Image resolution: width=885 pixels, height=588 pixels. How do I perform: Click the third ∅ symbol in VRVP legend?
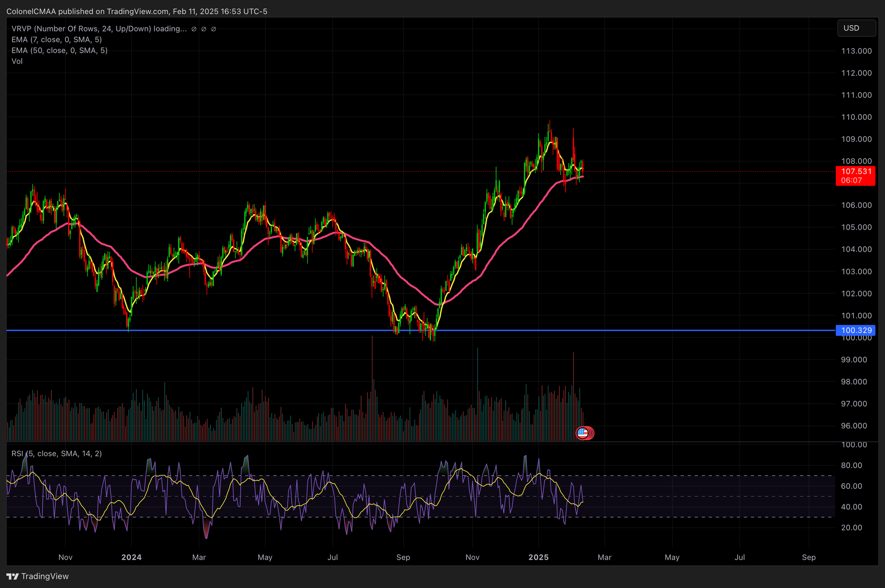click(x=213, y=29)
